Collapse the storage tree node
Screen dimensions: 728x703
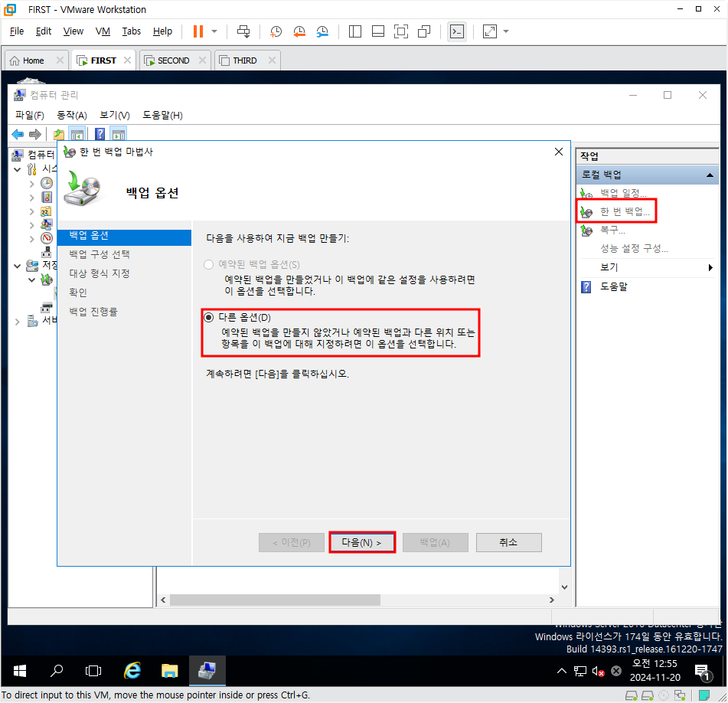(x=17, y=266)
